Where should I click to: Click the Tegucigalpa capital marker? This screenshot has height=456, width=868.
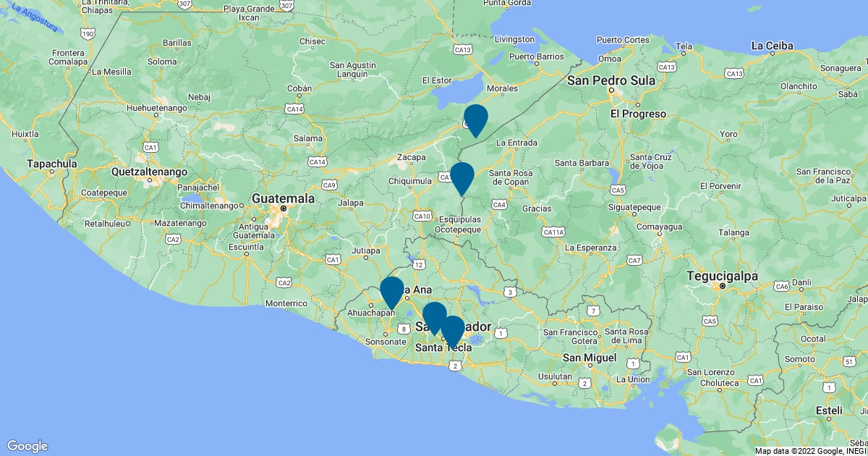(722, 287)
